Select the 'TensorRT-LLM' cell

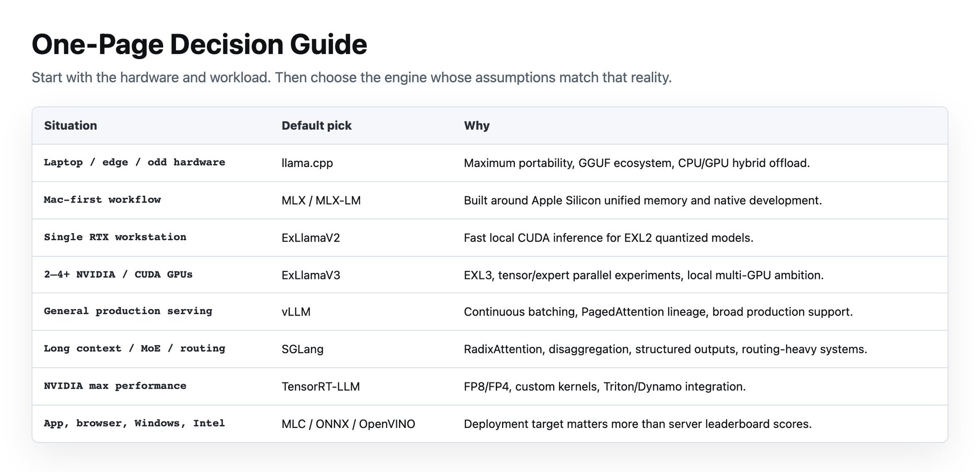[x=321, y=386]
